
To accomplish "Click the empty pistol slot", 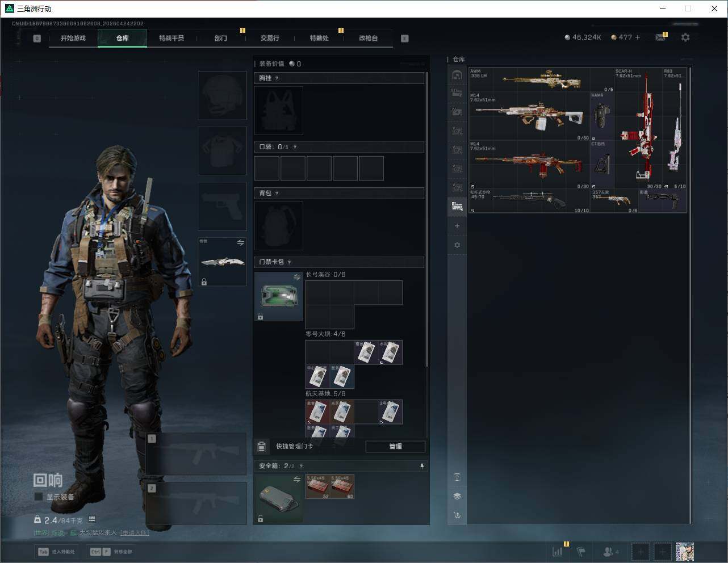I will click(x=223, y=207).
